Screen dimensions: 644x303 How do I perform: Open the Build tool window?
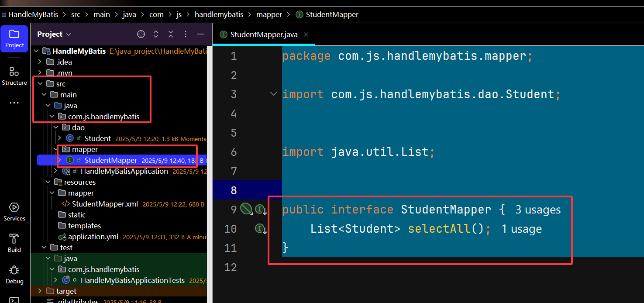coord(14,243)
